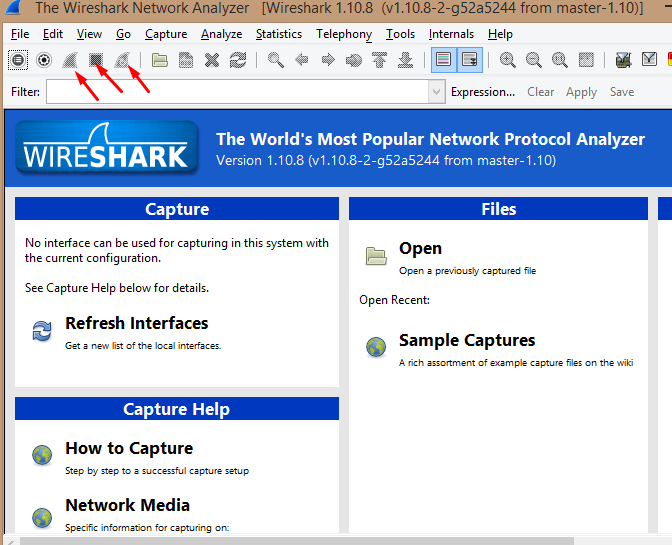Viewport: 672px width, 545px height.
Task: Open the Expression... filter builder
Action: [x=483, y=92]
